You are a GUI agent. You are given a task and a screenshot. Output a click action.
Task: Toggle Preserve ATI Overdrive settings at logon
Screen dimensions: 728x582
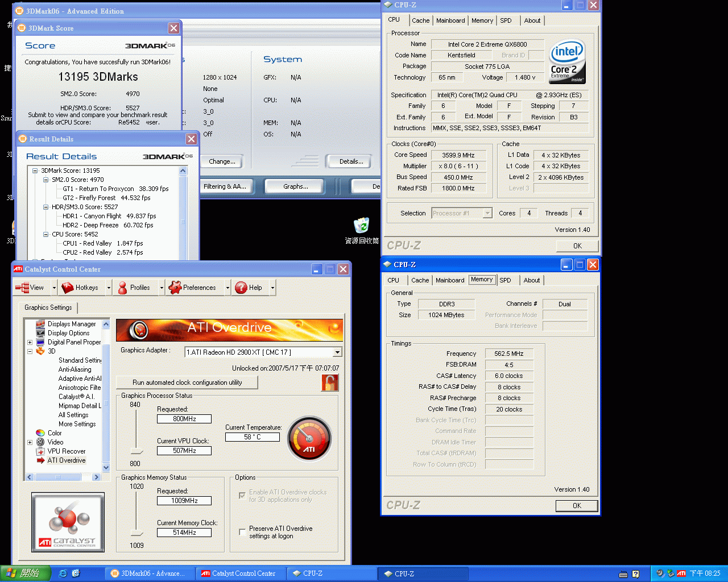click(242, 532)
